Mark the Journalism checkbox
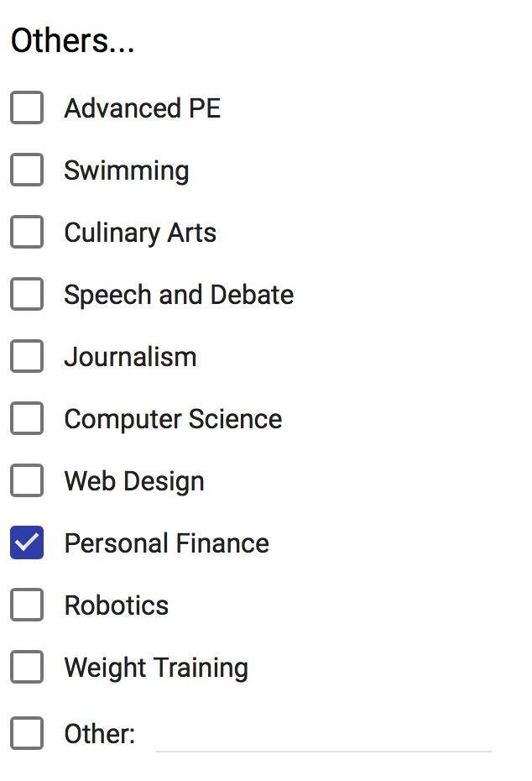 [x=27, y=357]
